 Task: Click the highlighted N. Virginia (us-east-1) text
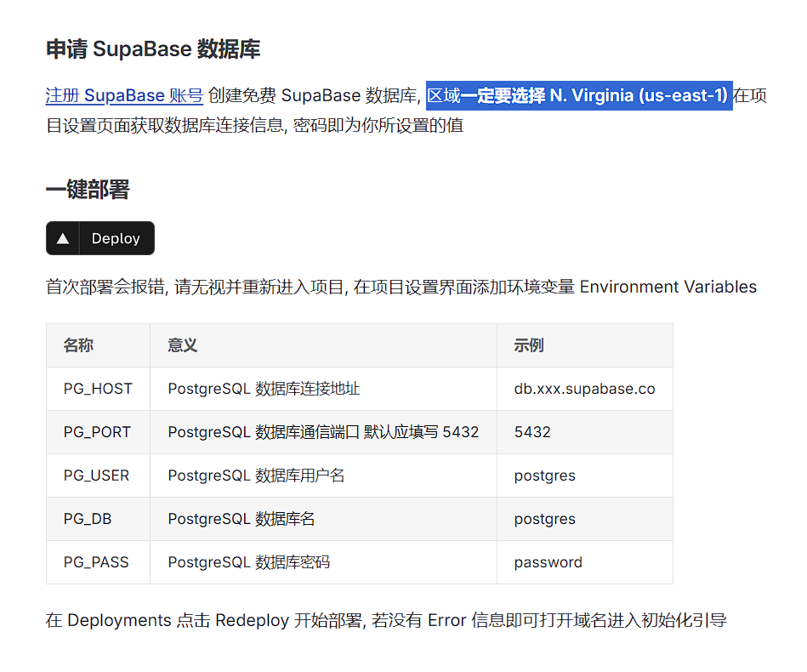pyautogui.click(x=639, y=95)
